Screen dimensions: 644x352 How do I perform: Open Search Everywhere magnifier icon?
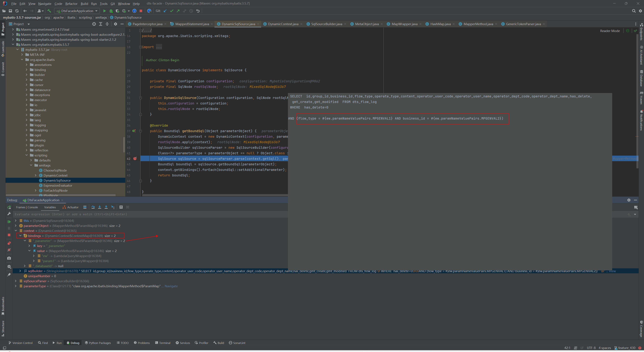(x=634, y=11)
